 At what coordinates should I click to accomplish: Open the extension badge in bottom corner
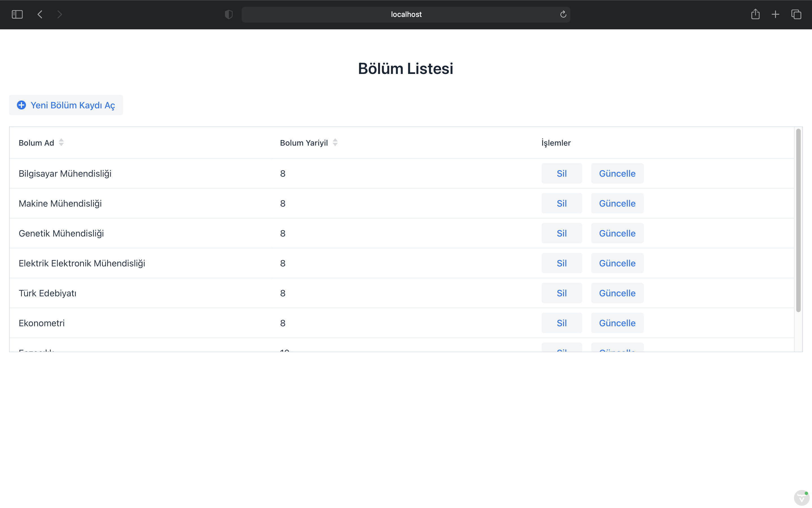pyautogui.click(x=801, y=498)
